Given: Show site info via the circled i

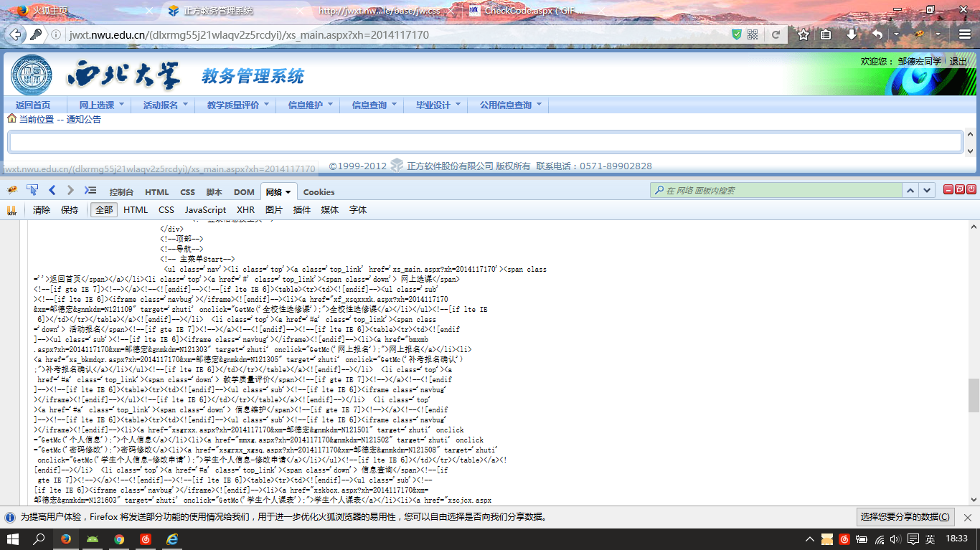Looking at the screenshot, I should point(55,34).
